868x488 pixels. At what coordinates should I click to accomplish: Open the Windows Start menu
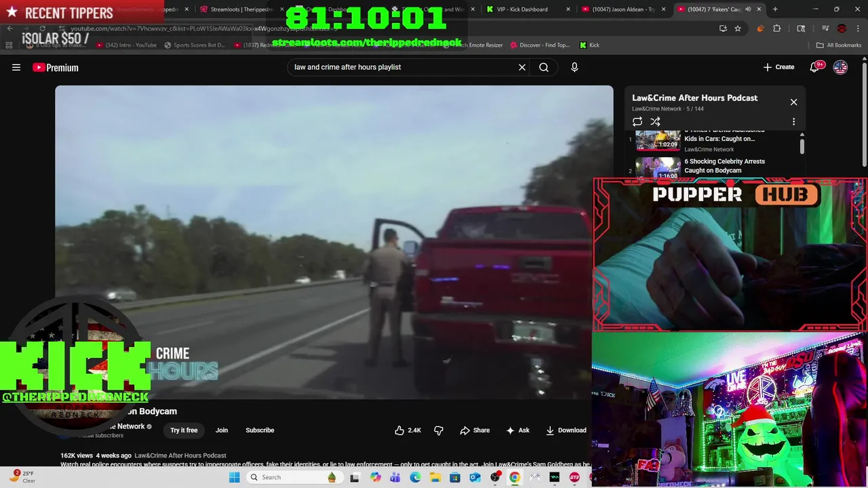234,477
